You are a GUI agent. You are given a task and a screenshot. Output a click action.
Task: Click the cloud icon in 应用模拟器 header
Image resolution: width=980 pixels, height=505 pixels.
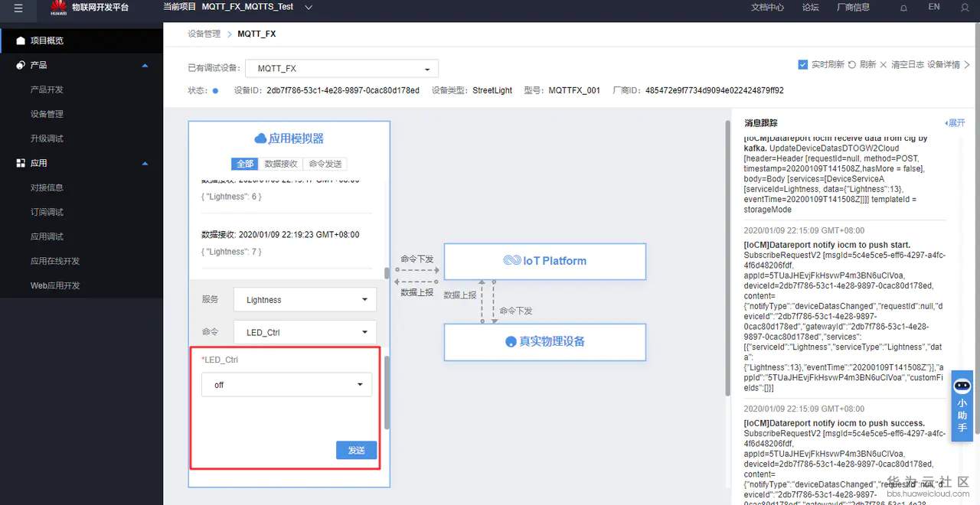coord(260,138)
